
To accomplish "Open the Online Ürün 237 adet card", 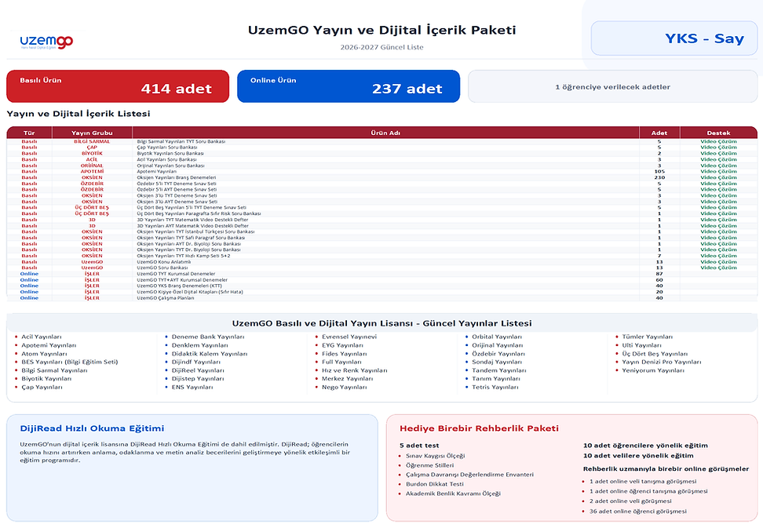I will [349, 86].
